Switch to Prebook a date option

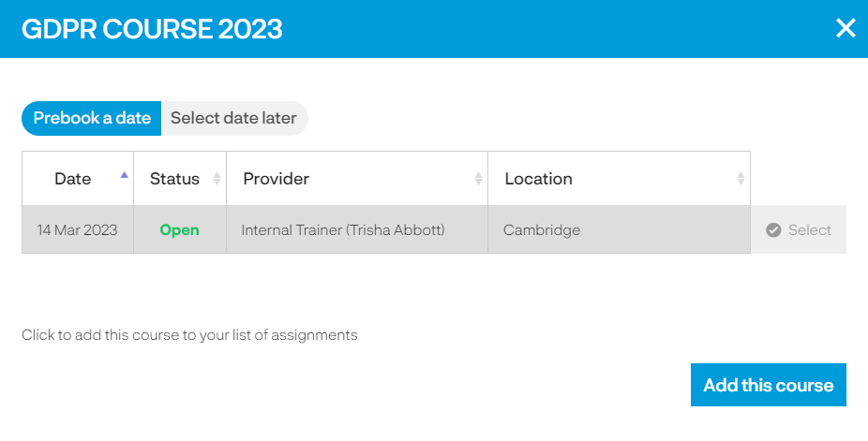[92, 118]
